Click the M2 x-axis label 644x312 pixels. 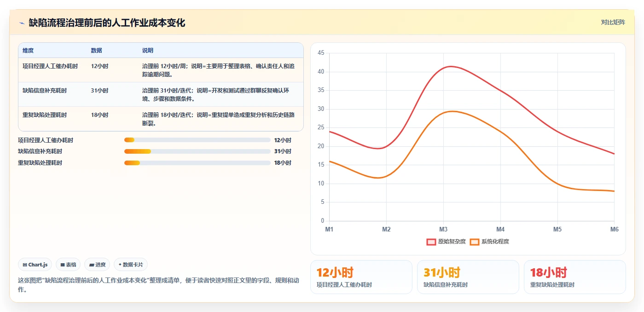point(386,229)
